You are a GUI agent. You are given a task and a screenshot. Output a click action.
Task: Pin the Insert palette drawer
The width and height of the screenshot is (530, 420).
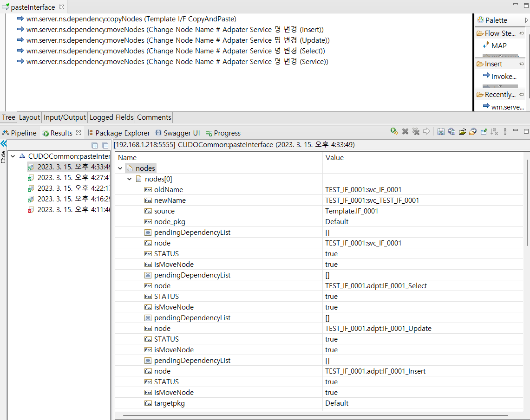(x=522, y=64)
